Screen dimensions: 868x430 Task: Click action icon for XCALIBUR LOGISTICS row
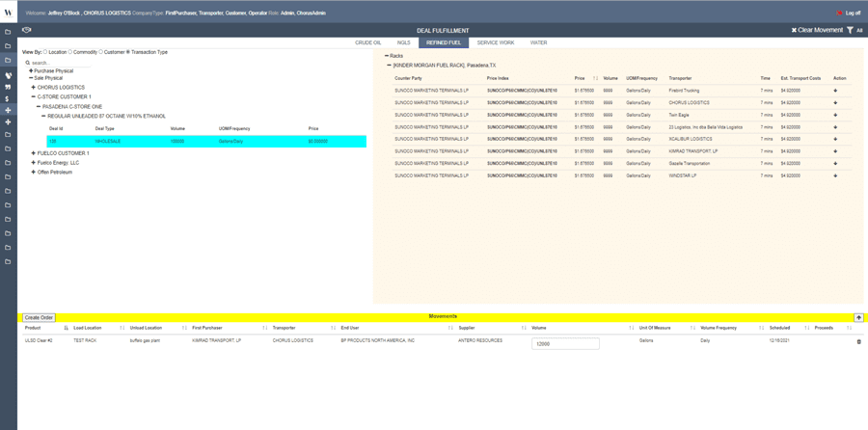835,140
